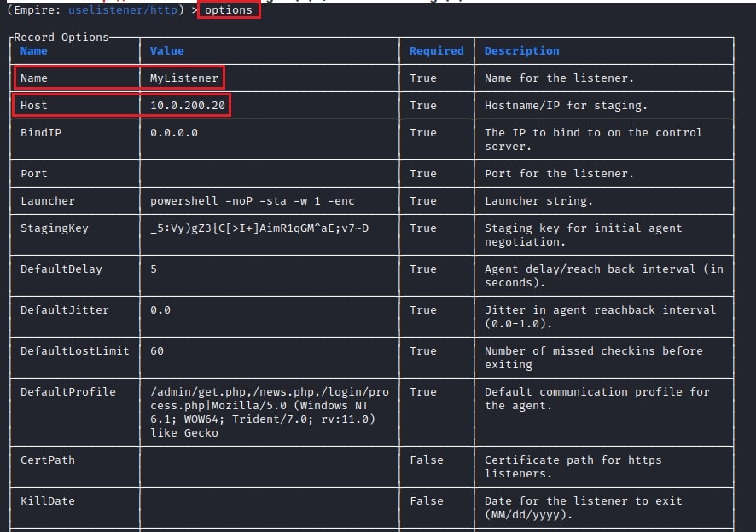The image size is (756, 532).
Task: Click the 'BindIP' option name
Action: tap(41, 132)
